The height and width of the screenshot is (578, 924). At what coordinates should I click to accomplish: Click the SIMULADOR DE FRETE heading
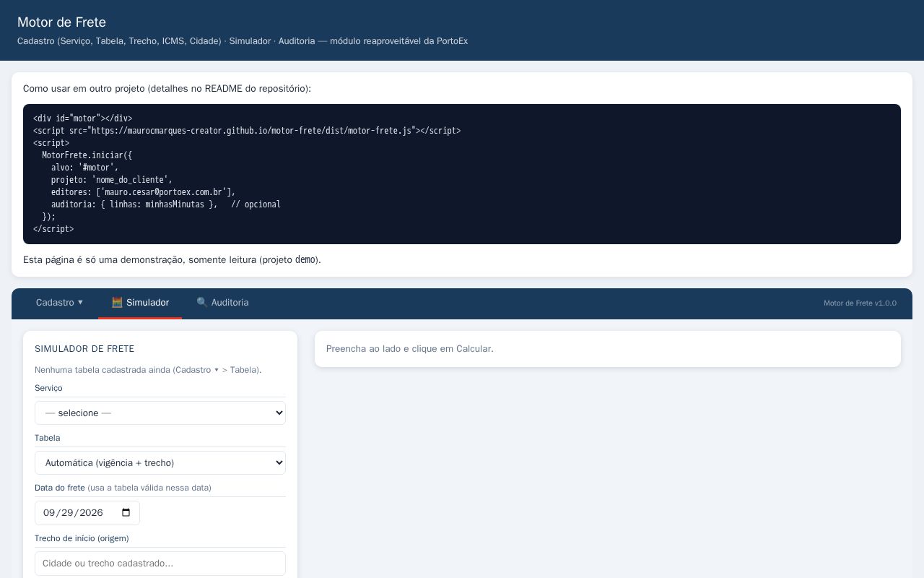[x=84, y=349]
